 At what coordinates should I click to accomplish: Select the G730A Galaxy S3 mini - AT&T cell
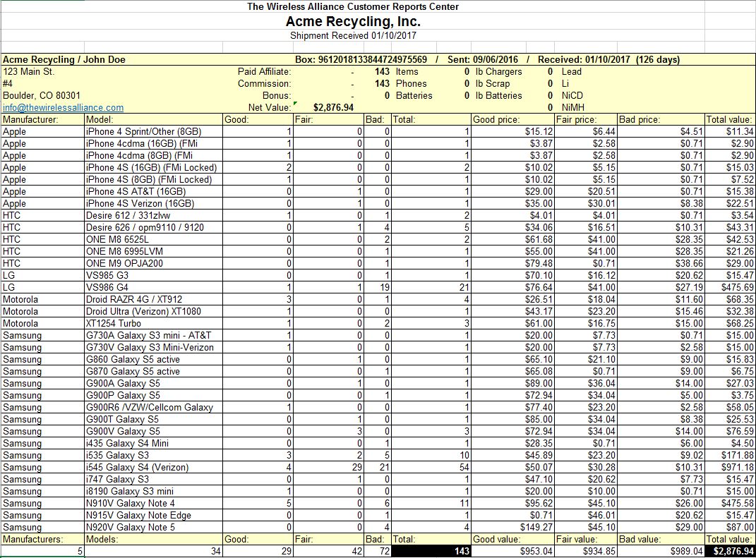[x=153, y=335]
